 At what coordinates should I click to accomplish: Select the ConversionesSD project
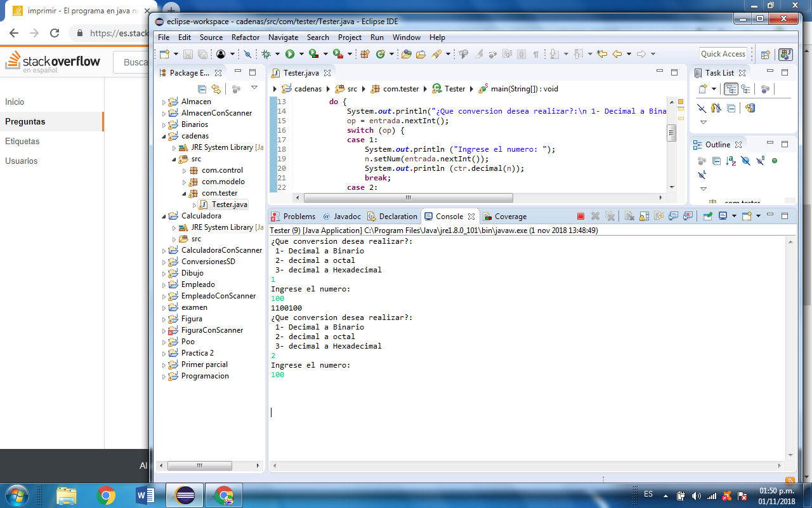(x=202, y=262)
